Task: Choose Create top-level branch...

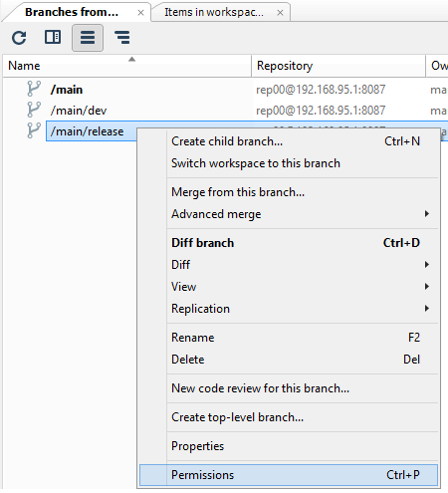Action: [289, 417]
